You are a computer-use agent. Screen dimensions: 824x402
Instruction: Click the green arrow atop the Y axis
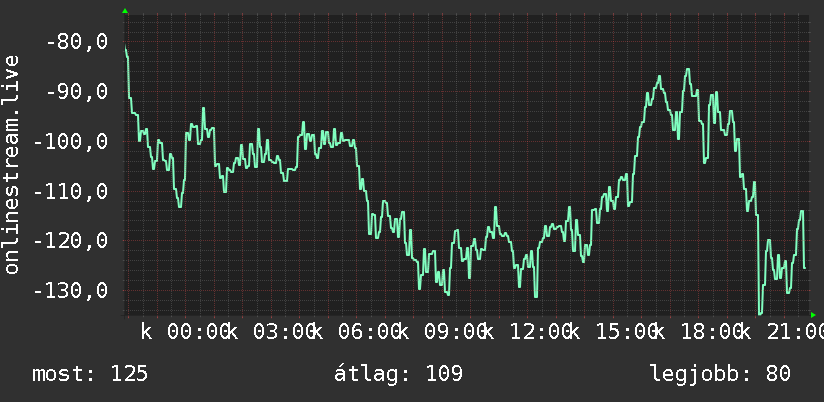tap(125, 11)
